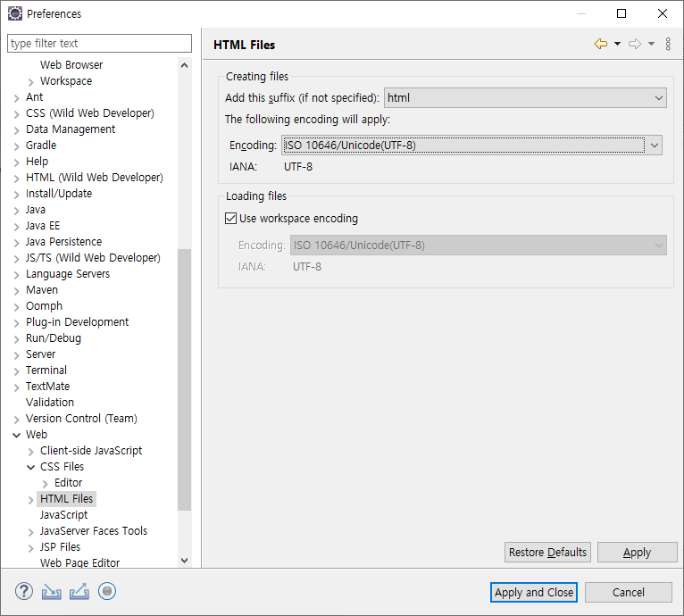Select Gradle preferences item

click(41, 146)
